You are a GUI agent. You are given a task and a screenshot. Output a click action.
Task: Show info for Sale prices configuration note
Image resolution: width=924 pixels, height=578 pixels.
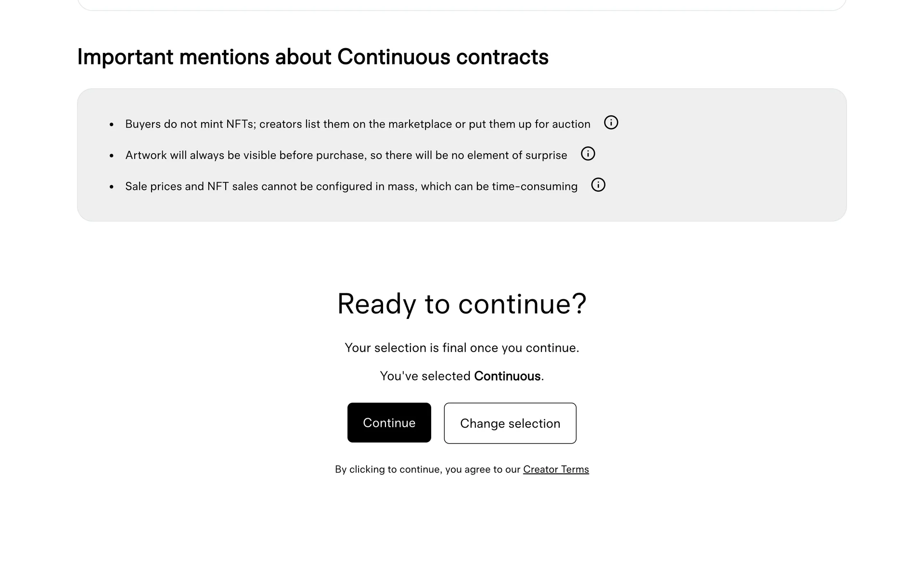(x=598, y=185)
